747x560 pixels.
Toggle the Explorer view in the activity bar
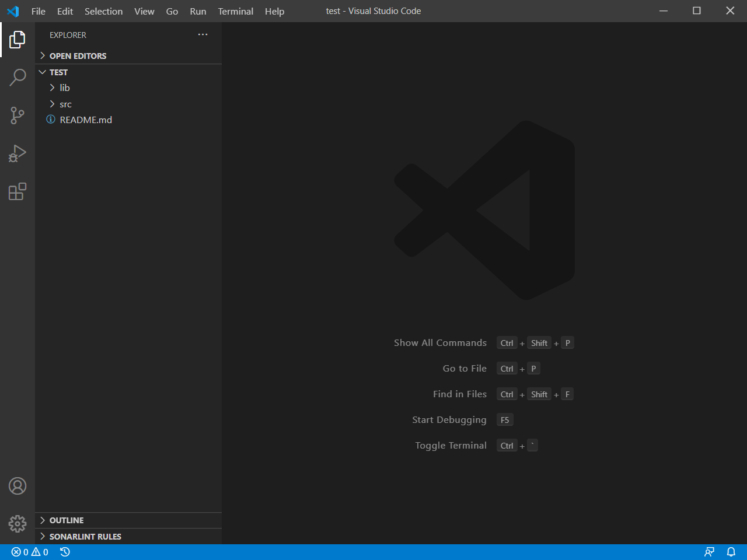(x=18, y=39)
